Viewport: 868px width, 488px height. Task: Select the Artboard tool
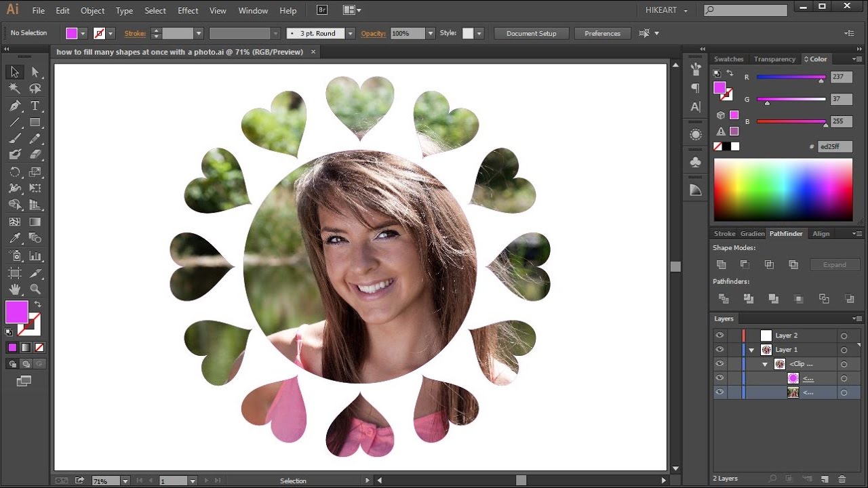pyautogui.click(x=15, y=273)
